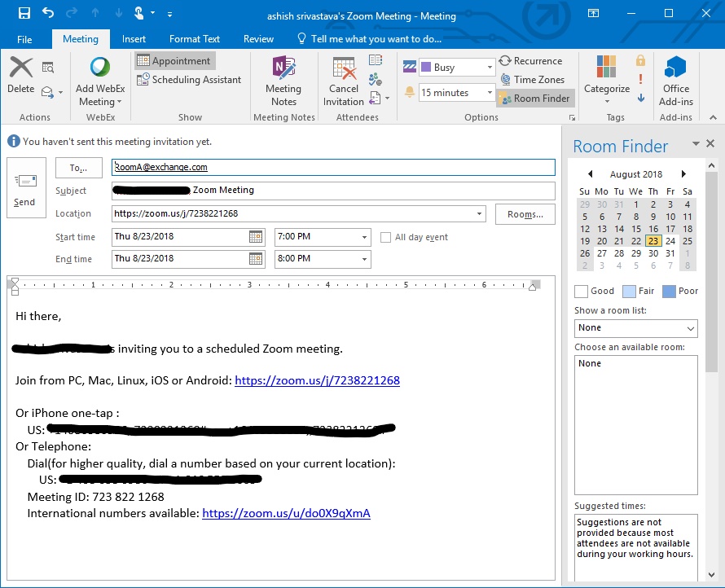Screen dimensions: 725x588
Task: Go to previous month in calendar
Action: 590,174
